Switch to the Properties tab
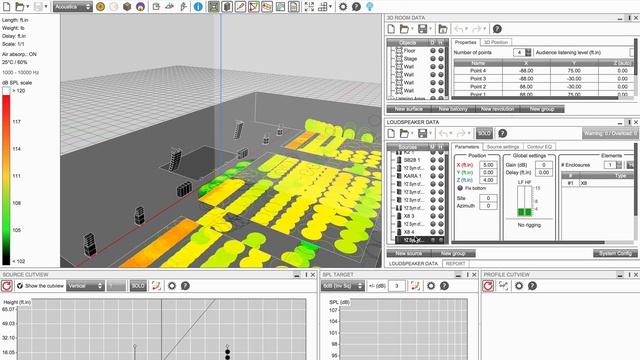Viewport: 640px width, 360px height. point(465,42)
